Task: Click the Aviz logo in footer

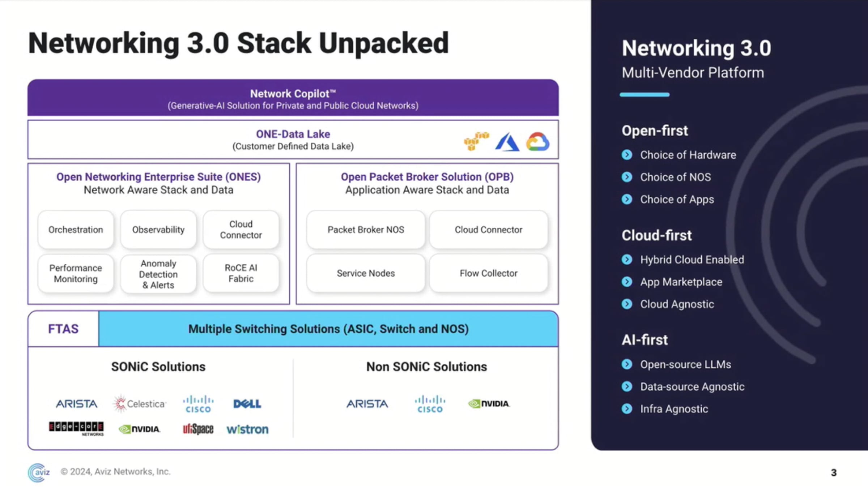Action: coord(39,472)
